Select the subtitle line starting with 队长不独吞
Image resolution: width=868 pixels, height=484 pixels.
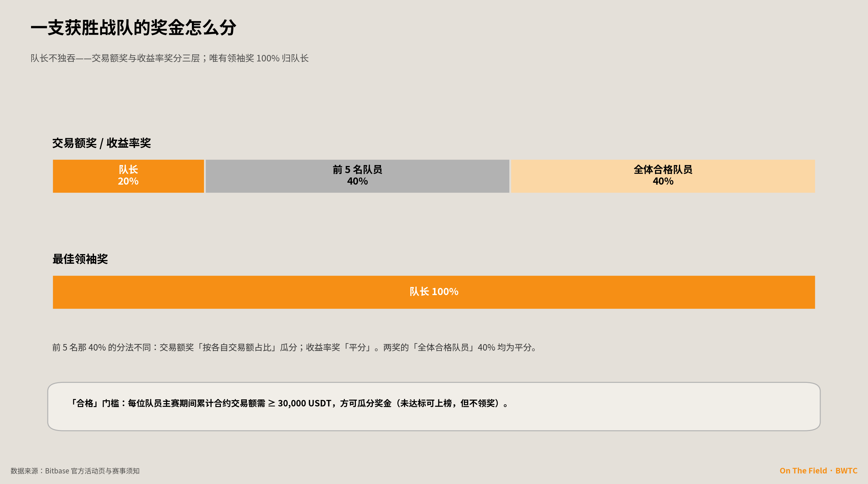pos(170,58)
